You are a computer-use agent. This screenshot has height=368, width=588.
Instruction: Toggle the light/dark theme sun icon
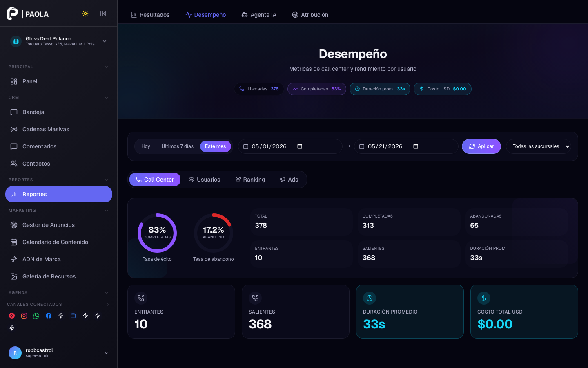[85, 13]
